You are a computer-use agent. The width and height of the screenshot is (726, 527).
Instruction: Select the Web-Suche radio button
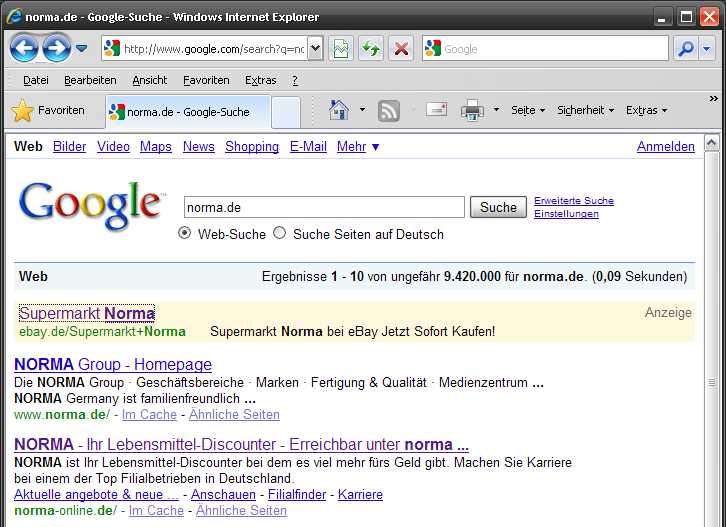tap(184, 233)
